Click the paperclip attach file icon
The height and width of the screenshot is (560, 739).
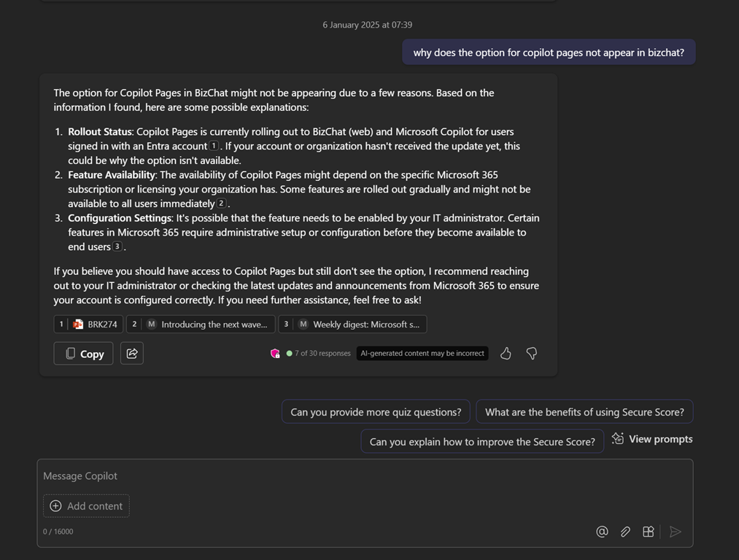(625, 532)
